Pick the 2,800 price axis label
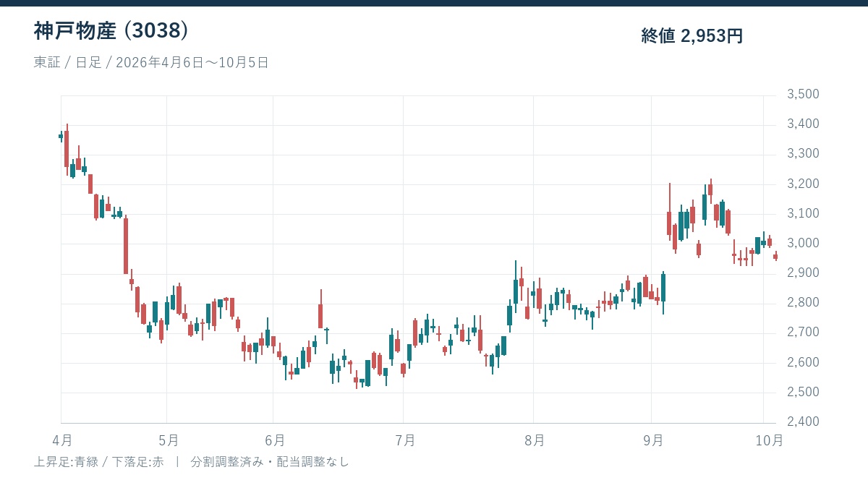 803,302
